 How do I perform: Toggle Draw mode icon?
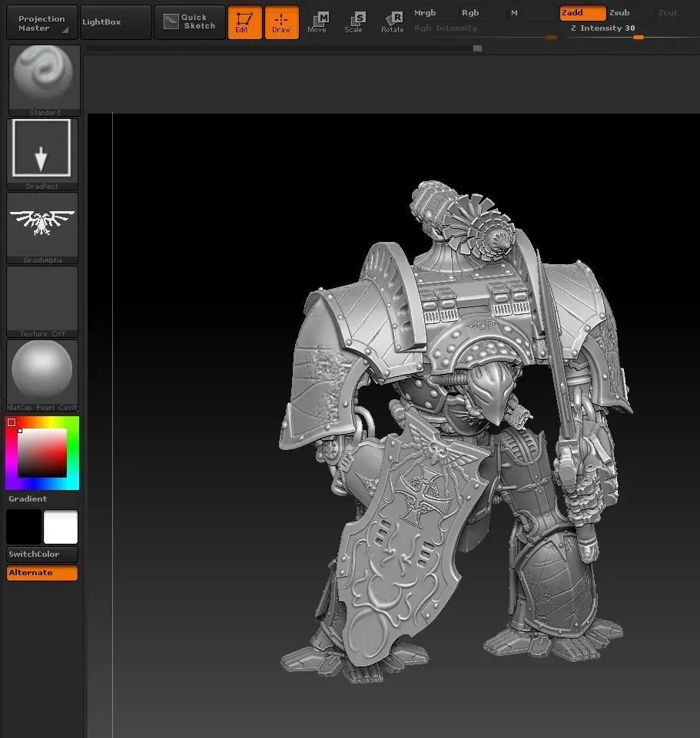coord(281,22)
